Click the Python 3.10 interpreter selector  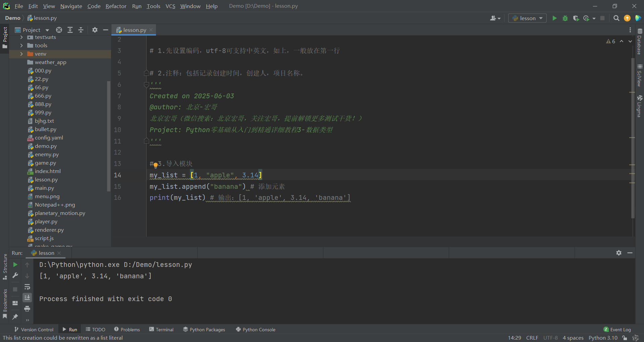(x=603, y=338)
